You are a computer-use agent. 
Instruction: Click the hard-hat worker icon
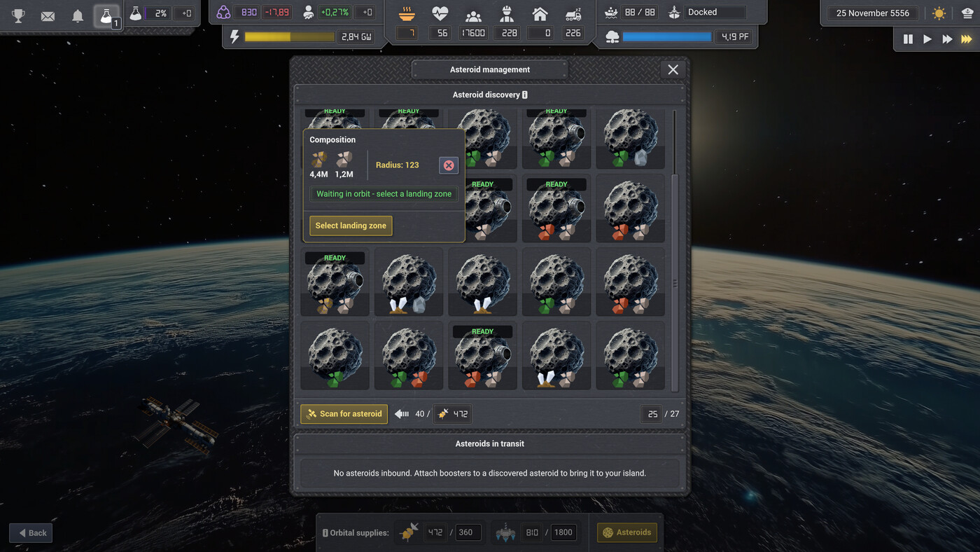click(507, 13)
